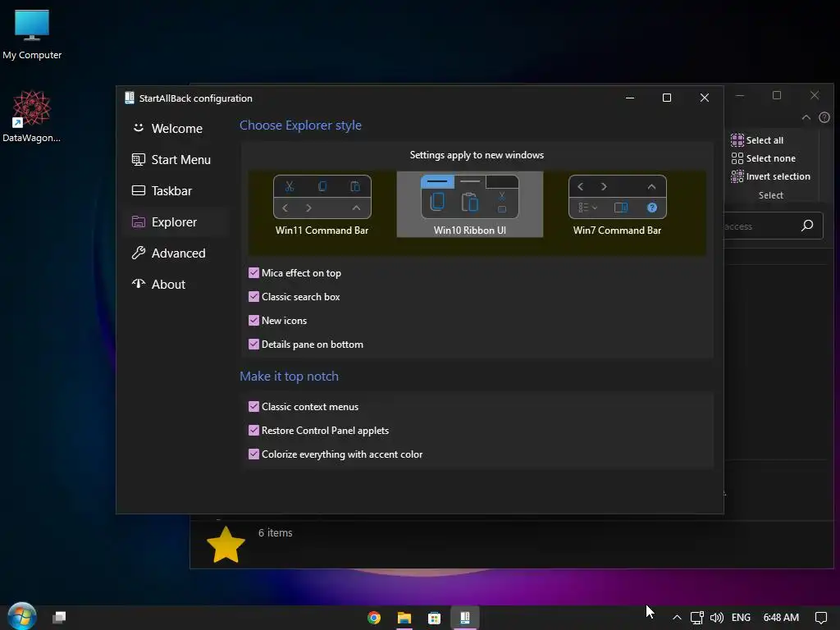
Task: Open File Explorer from the taskbar
Action: pyautogui.click(x=404, y=618)
